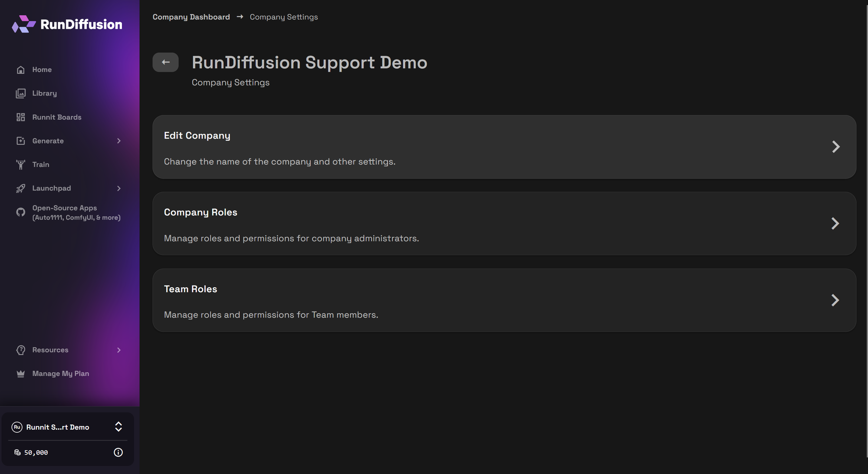Image resolution: width=868 pixels, height=474 pixels.
Task: Click the Runnit Boards grid icon
Action: click(x=20, y=117)
